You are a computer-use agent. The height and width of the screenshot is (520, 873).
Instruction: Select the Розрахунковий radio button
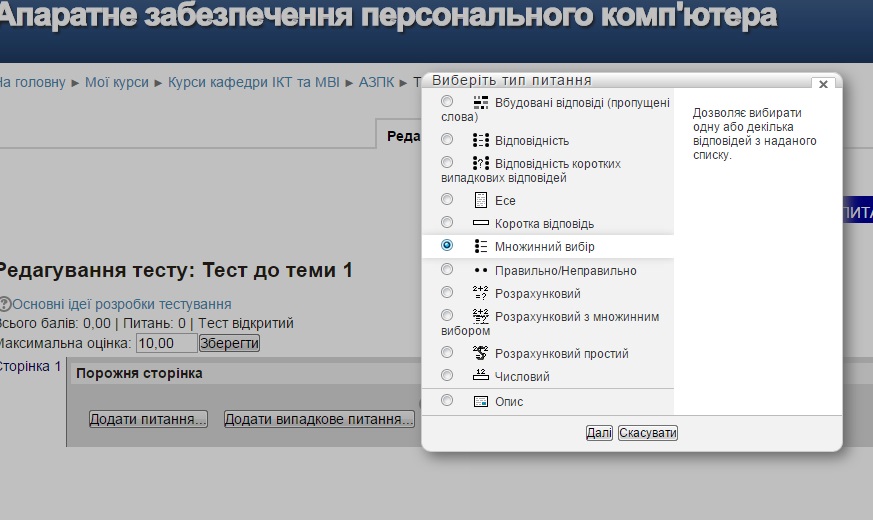tap(447, 292)
